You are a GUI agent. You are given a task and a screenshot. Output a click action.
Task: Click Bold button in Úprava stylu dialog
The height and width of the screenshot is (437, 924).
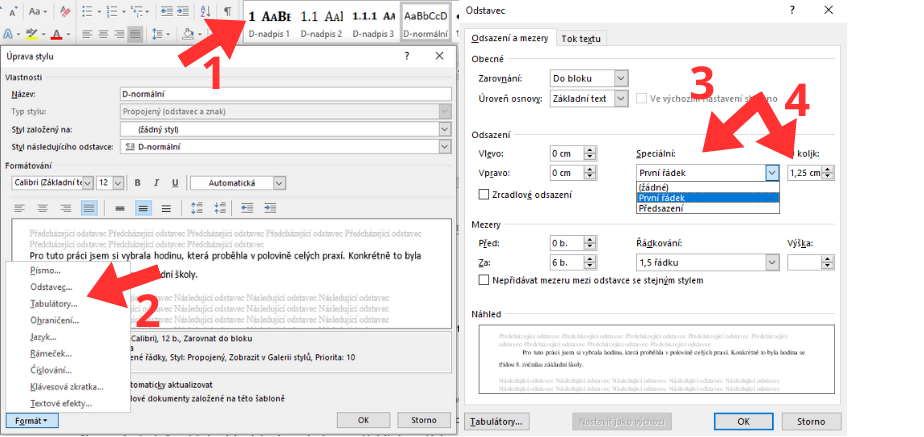137,183
